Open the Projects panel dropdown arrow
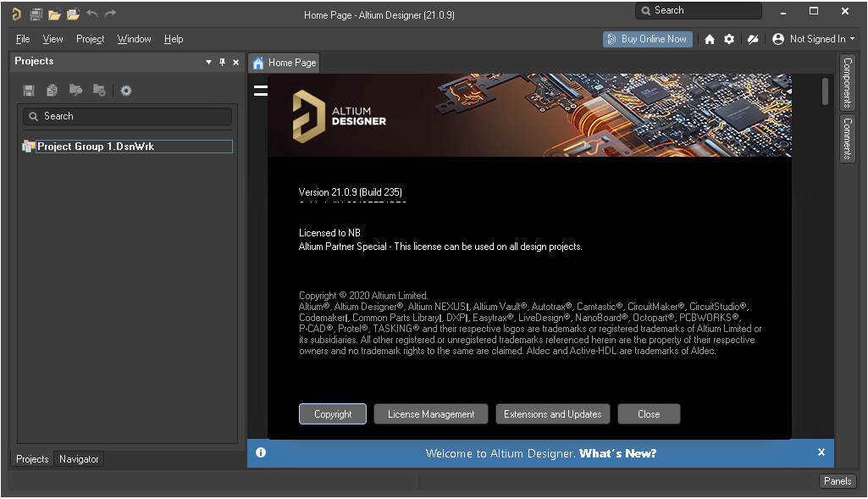868x499 pixels. pyautogui.click(x=208, y=62)
